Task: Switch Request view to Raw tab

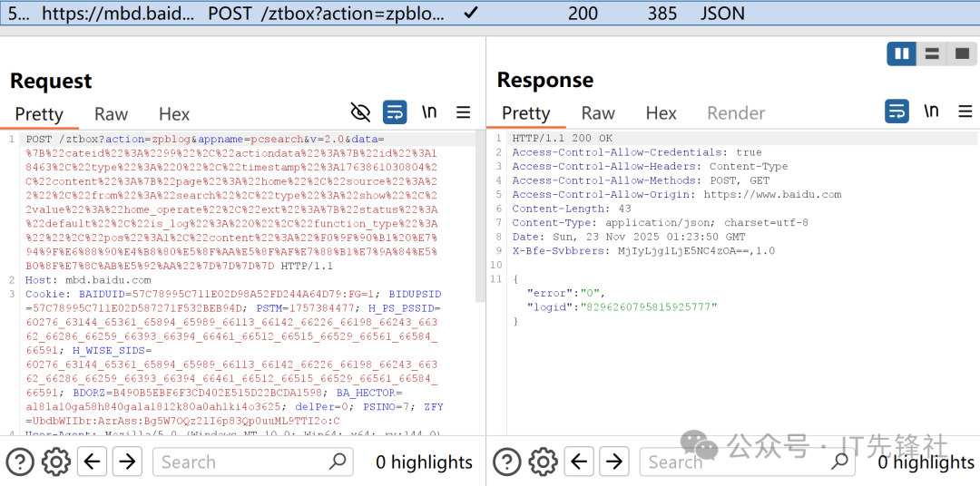Action: [x=112, y=114]
